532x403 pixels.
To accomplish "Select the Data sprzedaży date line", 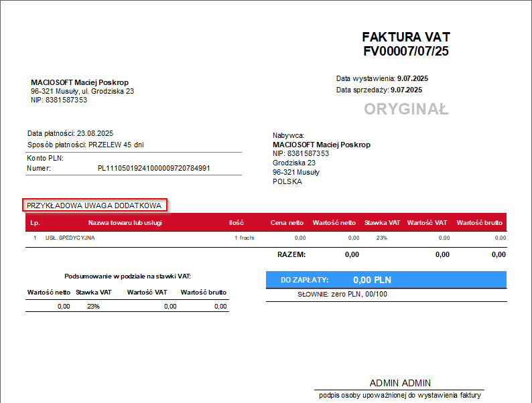I will [x=379, y=90].
